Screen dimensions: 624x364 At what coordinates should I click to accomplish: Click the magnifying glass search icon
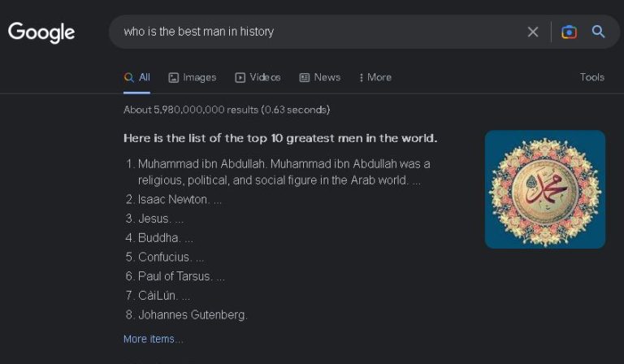pos(598,32)
